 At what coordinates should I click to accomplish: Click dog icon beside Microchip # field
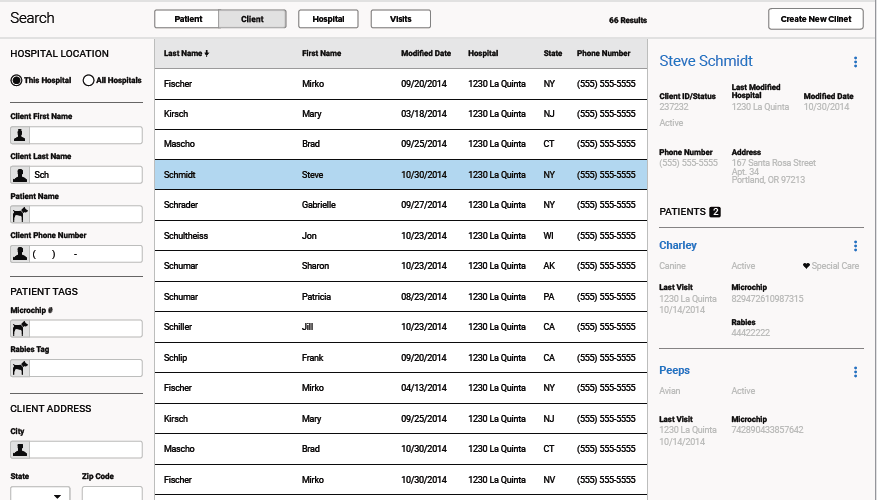coord(20,328)
